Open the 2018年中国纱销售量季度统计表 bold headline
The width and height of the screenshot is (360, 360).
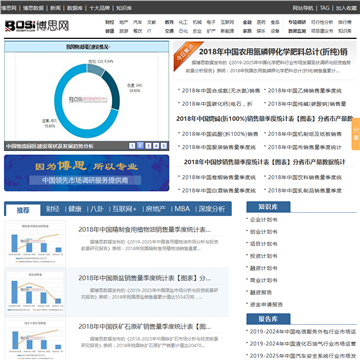[x=265, y=162]
